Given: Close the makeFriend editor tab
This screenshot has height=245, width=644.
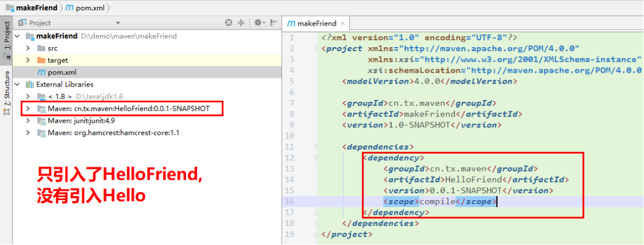Looking at the screenshot, I should click(343, 24).
